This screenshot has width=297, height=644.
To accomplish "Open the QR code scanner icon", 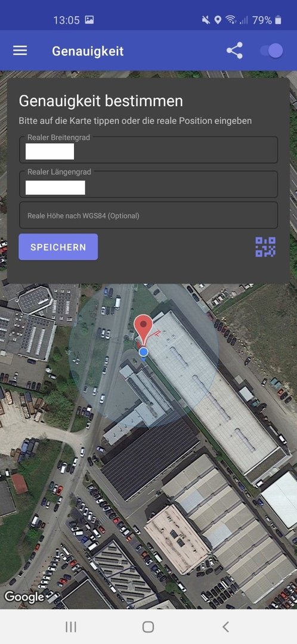I will 265,247.
